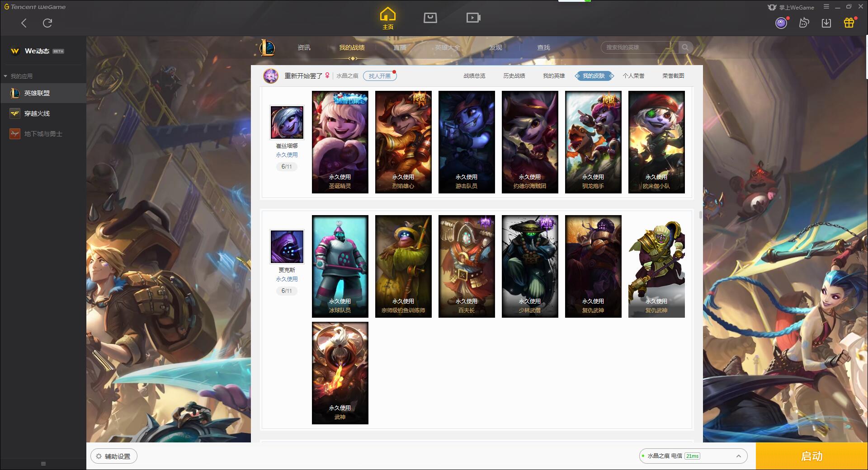Click the League of Legends logo
868x470 pixels.
(x=267, y=47)
